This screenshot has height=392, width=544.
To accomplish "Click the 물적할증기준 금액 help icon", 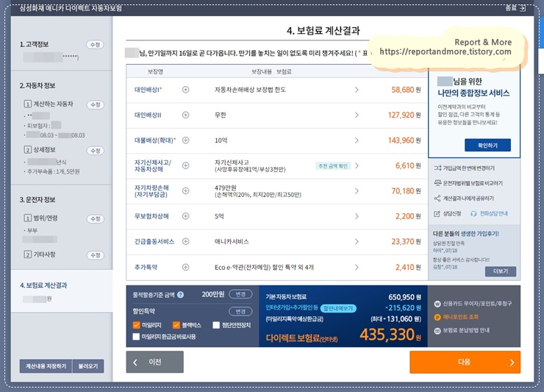I will pos(180,295).
